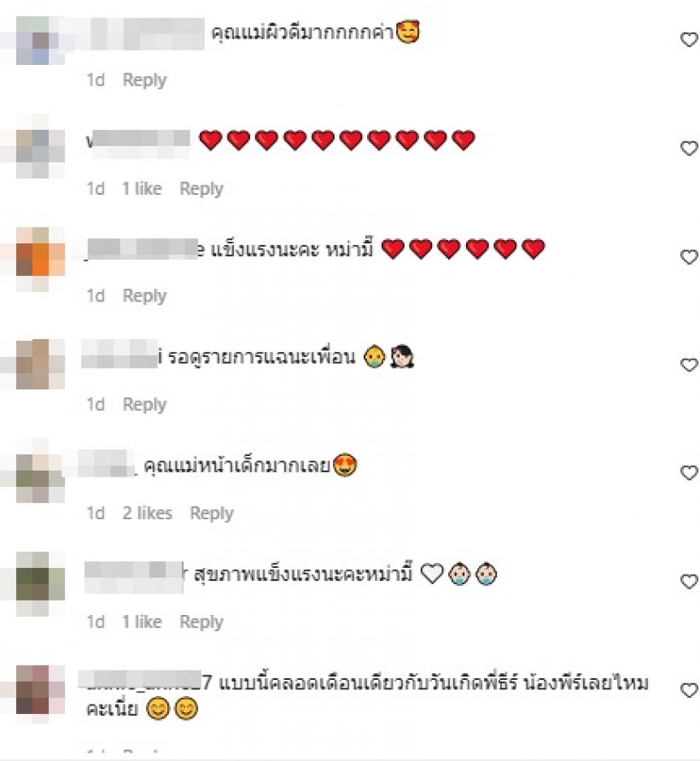The width and height of the screenshot is (700, 761).
Task: Open username ending in 7 on last comment
Action: [x=145, y=682]
